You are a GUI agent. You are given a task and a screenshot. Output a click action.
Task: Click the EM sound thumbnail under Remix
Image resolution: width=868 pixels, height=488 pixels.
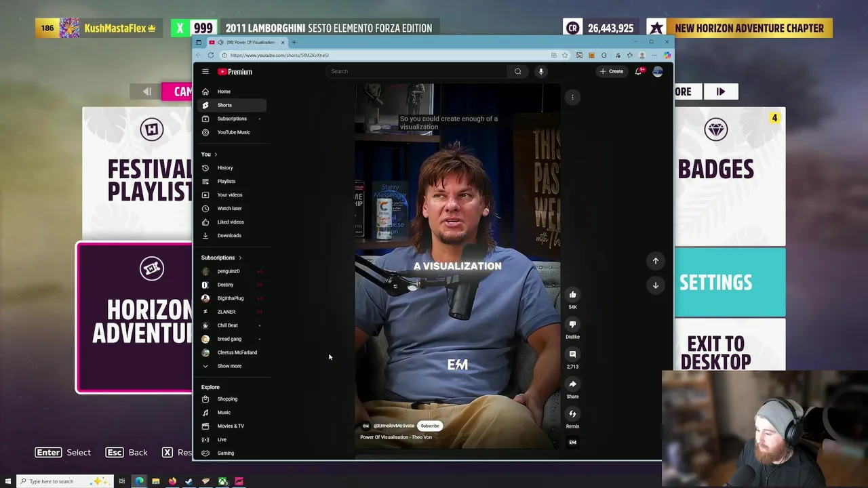tap(572, 443)
